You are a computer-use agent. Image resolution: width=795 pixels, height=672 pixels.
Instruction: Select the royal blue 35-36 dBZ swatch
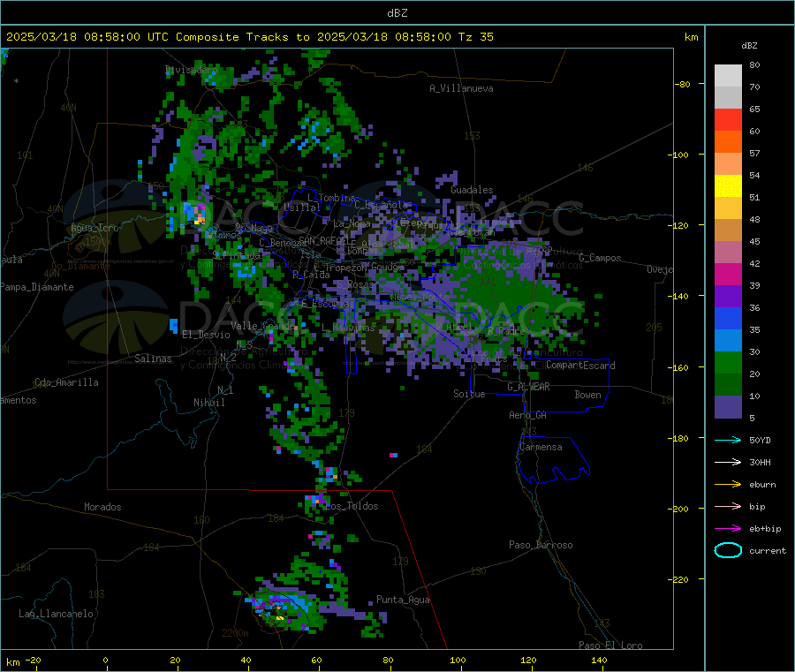[x=728, y=318]
